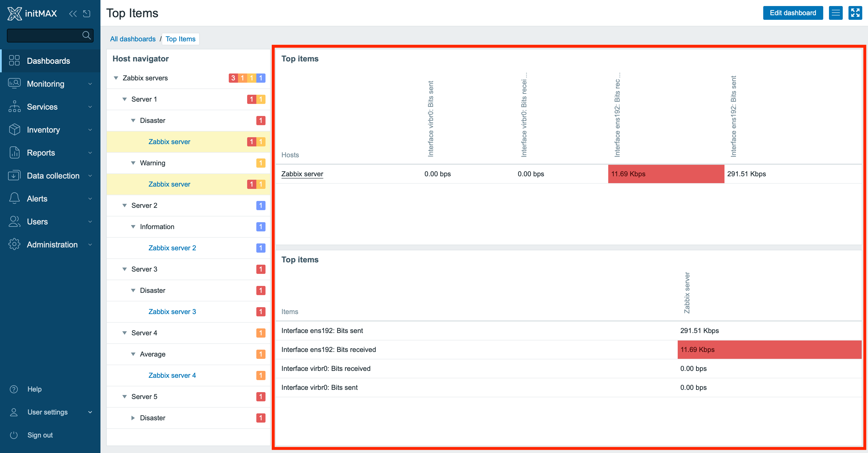This screenshot has width=868, height=453.
Task: Click the search magnifier icon
Action: (x=86, y=35)
